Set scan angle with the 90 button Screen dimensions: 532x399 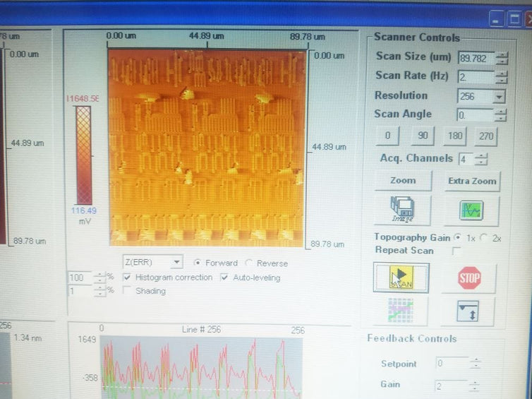tap(422, 136)
